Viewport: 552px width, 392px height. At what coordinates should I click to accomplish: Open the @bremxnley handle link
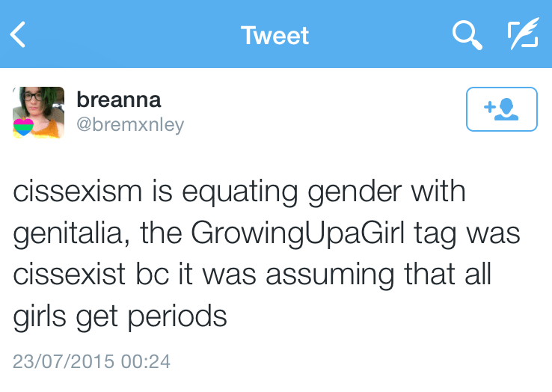[x=130, y=125]
